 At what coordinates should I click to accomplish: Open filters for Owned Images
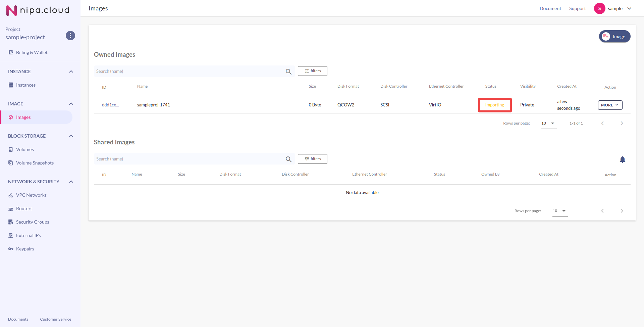tap(312, 71)
